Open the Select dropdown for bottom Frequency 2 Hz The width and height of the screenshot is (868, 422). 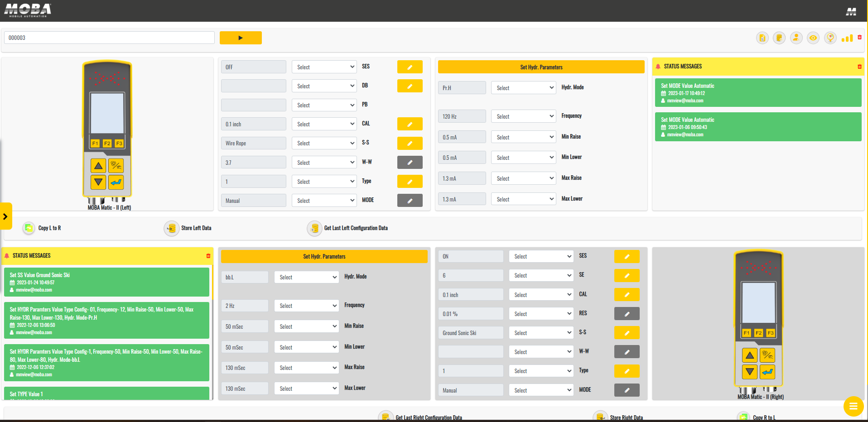(x=307, y=306)
